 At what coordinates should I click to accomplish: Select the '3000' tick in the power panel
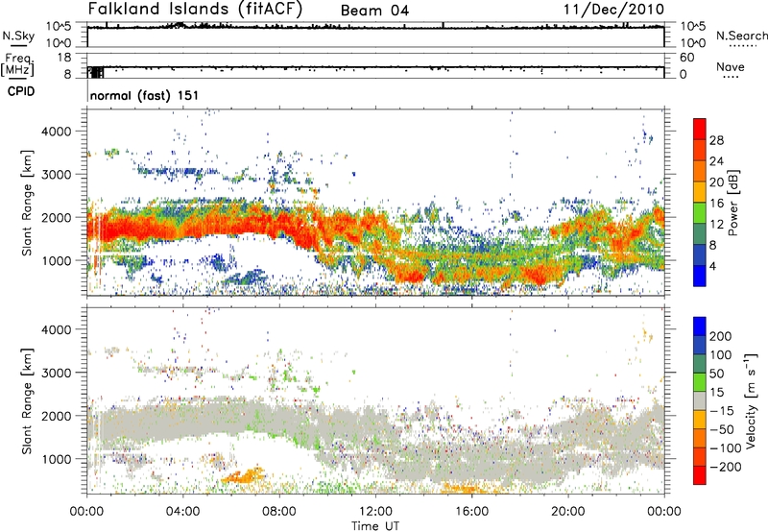[x=56, y=175]
